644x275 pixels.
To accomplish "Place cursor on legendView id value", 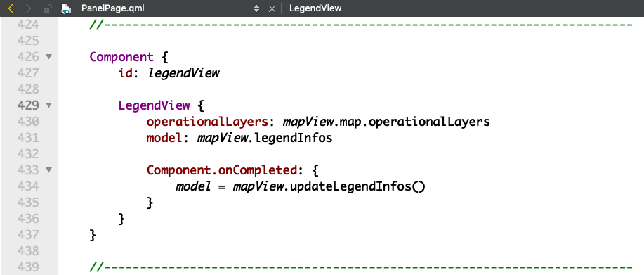I will pyautogui.click(x=183, y=73).
